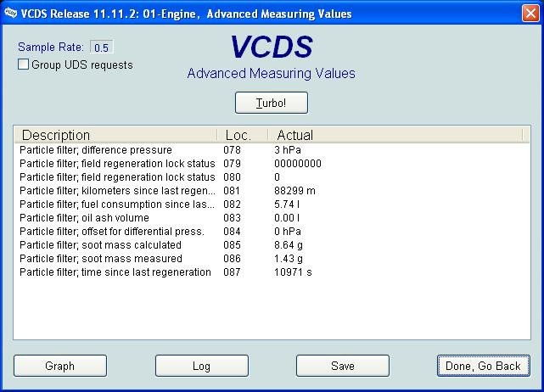The image size is (544, 392).
Task: Click the value '8.64 g'
Action: coord(289,245)
